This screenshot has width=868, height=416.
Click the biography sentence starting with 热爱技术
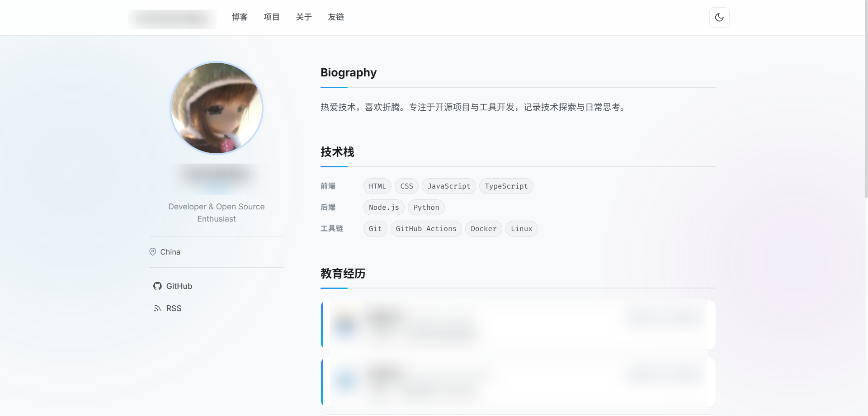point(473,107)
